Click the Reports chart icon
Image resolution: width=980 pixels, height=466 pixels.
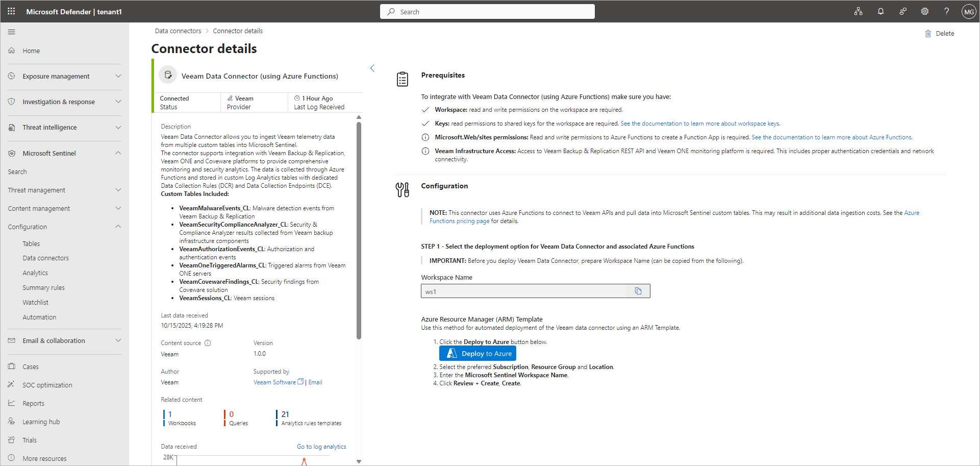(12, 403)
